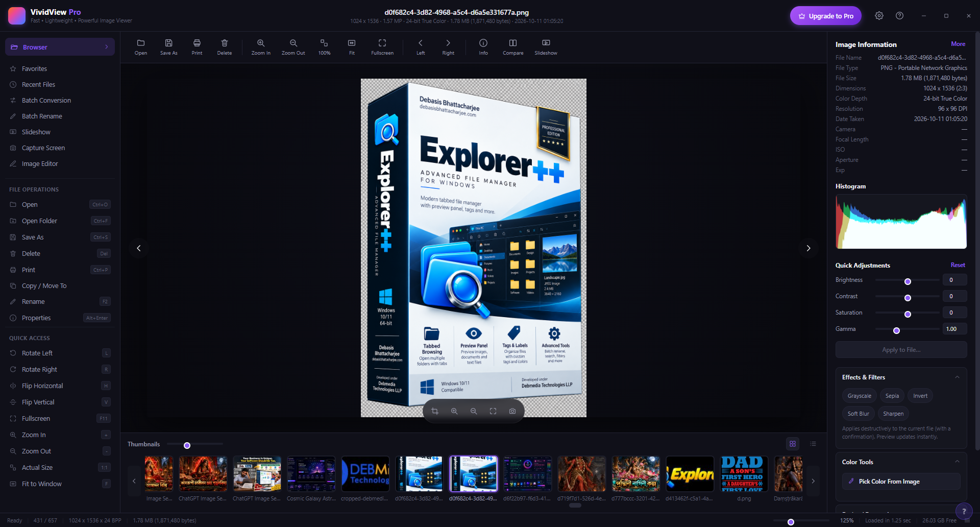Expand the Browser panel chevron

(x=107, y=47)
